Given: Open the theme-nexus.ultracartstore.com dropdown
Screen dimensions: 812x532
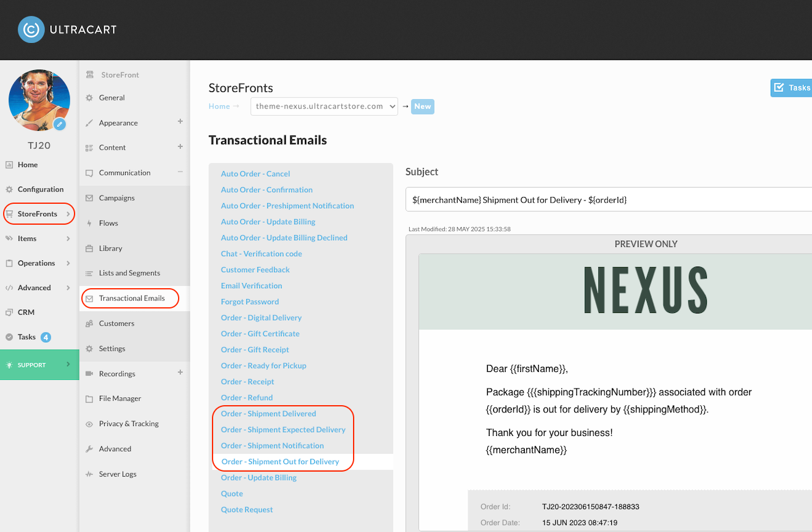Looking at the screenshot, I should (x=324, y=106).
